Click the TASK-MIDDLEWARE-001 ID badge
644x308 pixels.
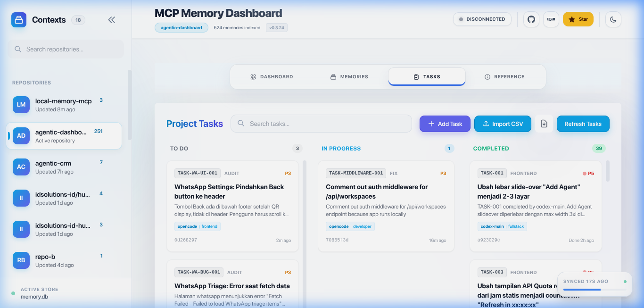pos(356,173)
